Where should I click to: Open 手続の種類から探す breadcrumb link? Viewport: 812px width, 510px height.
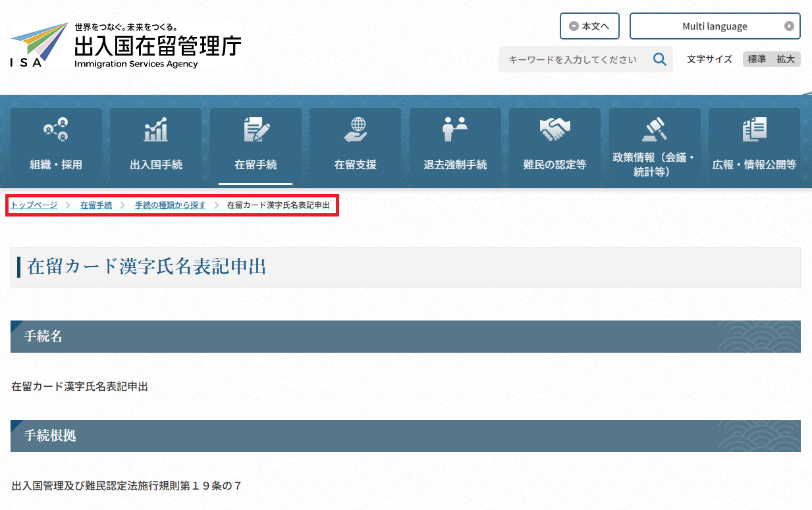pyautogui.click(x=171, y=205)
